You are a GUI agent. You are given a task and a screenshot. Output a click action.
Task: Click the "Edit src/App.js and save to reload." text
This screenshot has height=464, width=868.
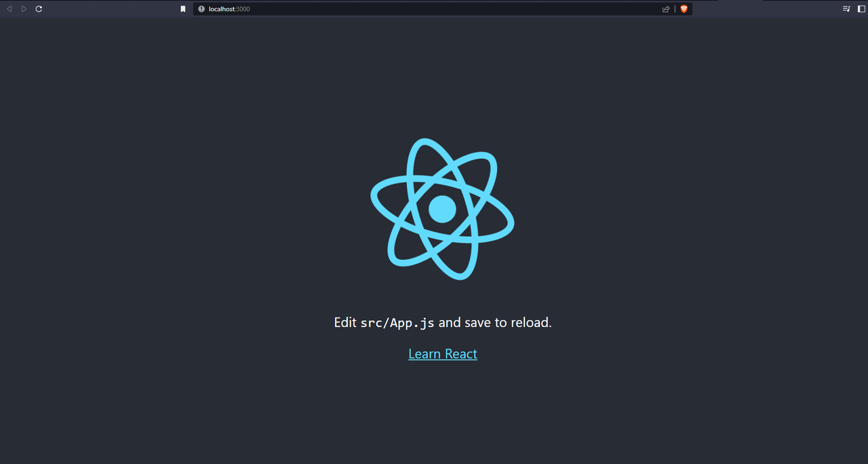(x=443, y=322)
